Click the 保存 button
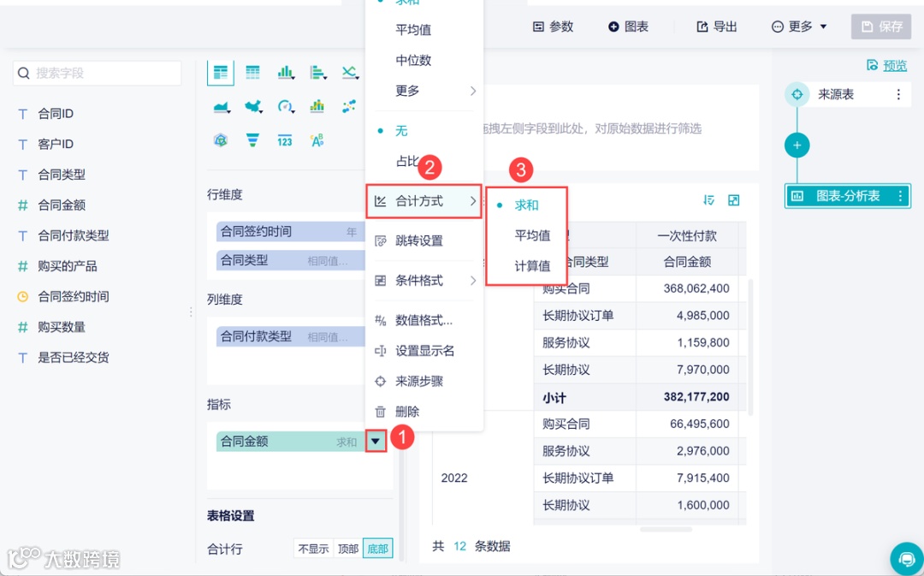The height and width of the screenshot is (576, 924). coord(880,27)
